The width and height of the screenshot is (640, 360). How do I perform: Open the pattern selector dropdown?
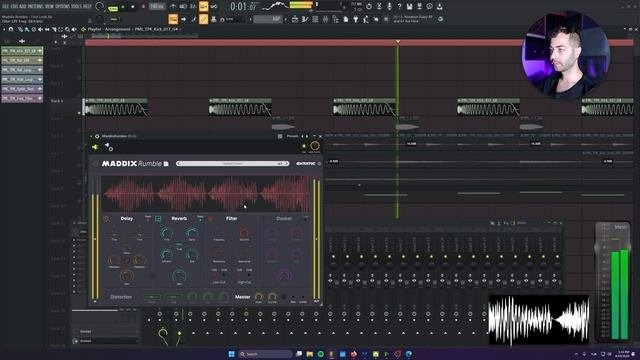click(269, 19)
